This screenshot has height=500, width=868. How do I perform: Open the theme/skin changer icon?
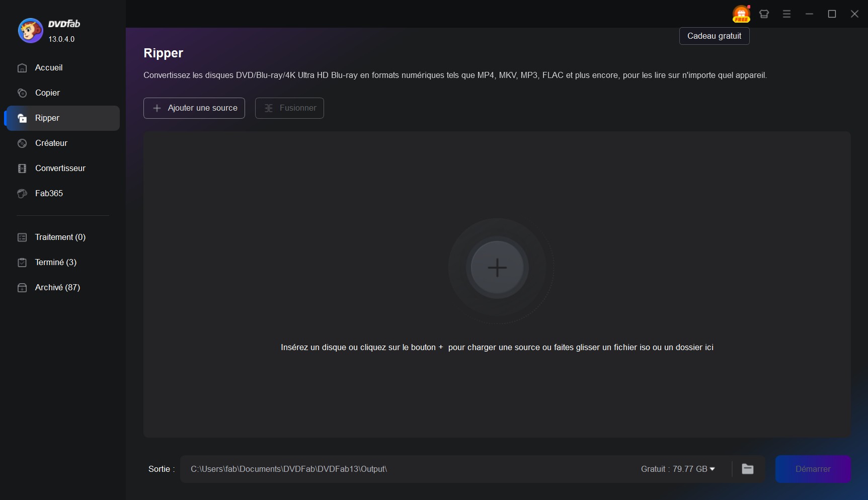click(764, 14)
